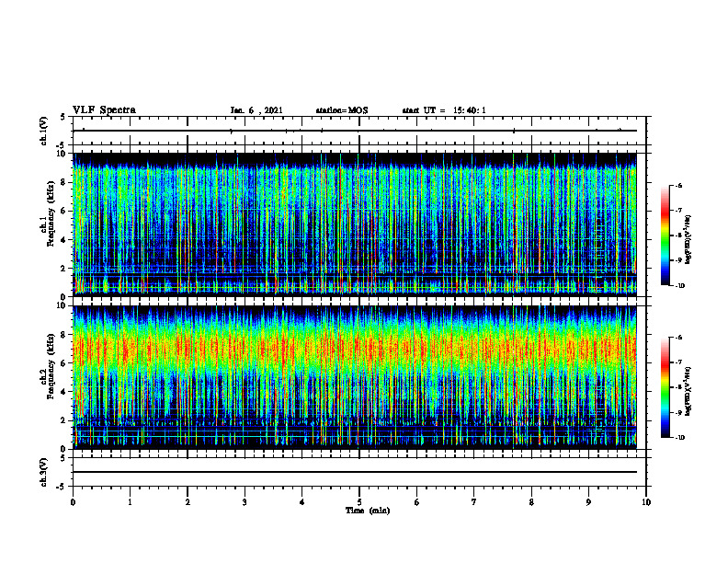The height and width of the screenshot is (563, 728).
Task: Click the "-10" label on ch.2 colorbar
Action: (680, 438)
